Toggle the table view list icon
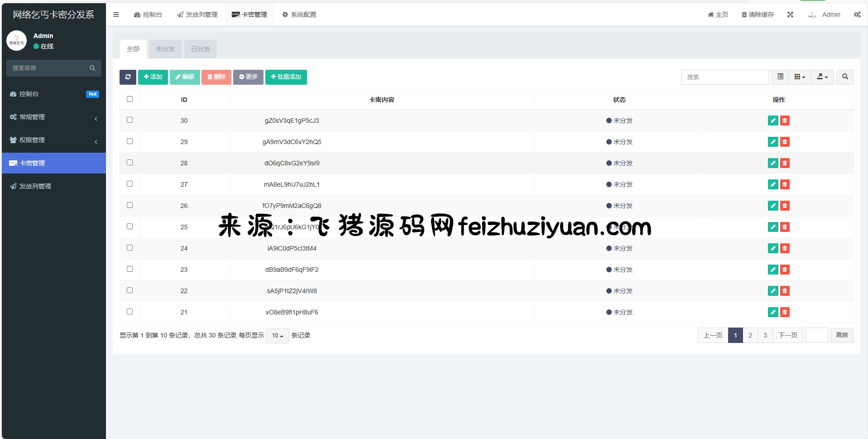This screenshot has height=439, width=868. tap(781, 77)
